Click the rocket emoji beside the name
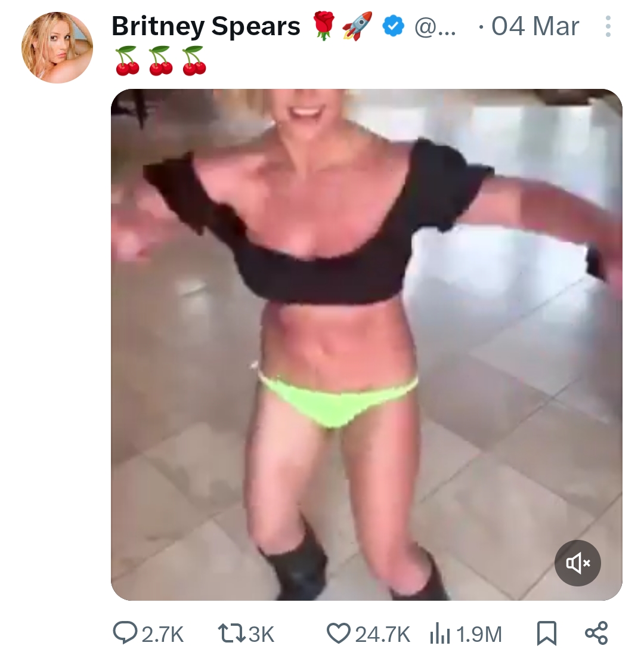The height and width of the screenshot is (658, 644). [x=357, y=26]
